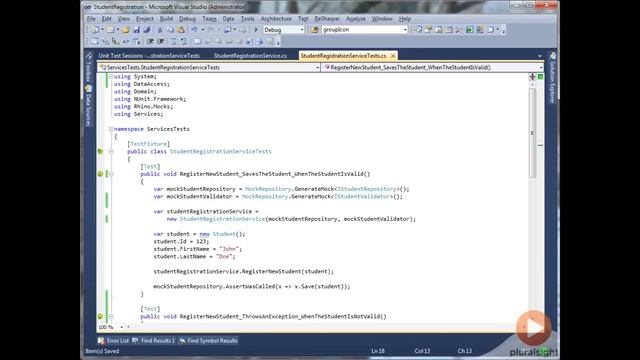Viewport: 640px width, 360px height.
Task: Open the Analyze menu
Action: (356, 19)
